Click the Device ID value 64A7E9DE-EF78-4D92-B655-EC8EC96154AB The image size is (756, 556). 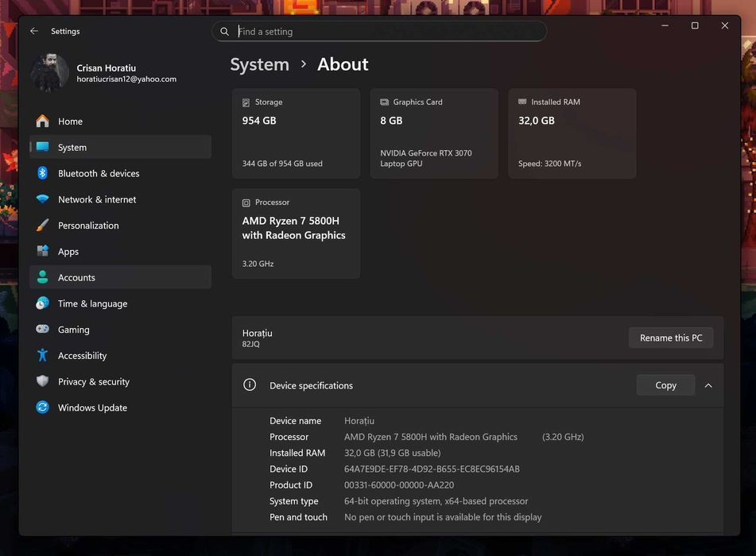tap(432, 469)
